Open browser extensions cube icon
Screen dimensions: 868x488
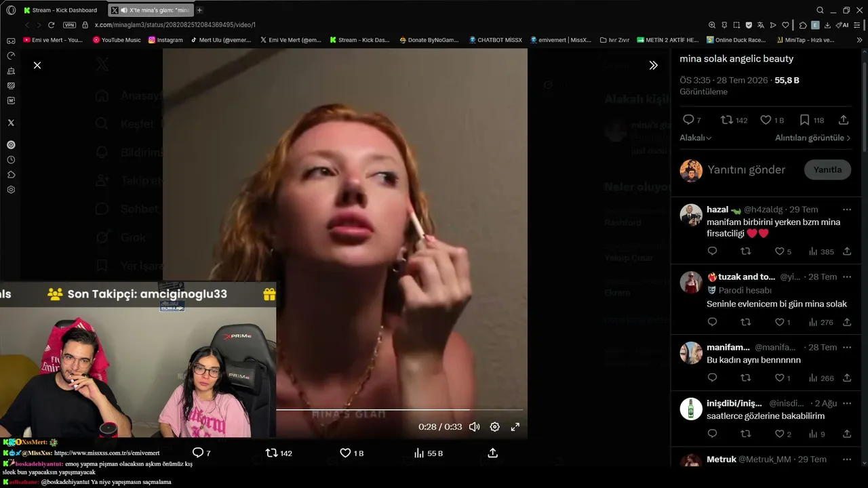coord(803,25)
